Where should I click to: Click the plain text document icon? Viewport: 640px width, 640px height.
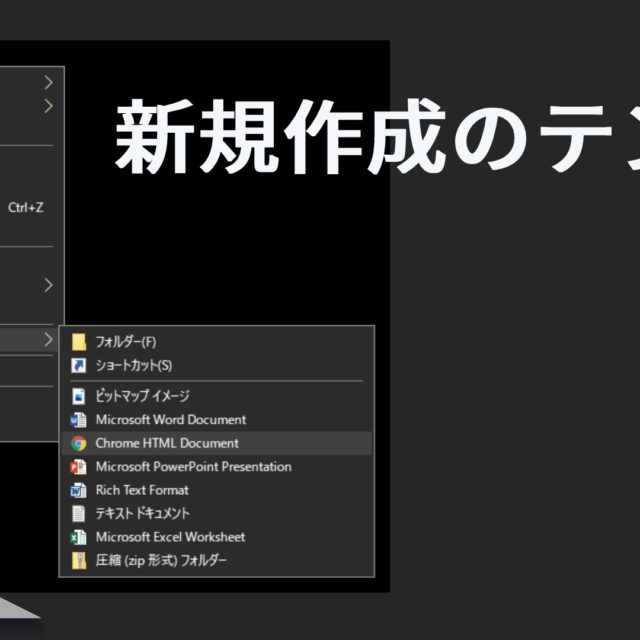(79, 513)
